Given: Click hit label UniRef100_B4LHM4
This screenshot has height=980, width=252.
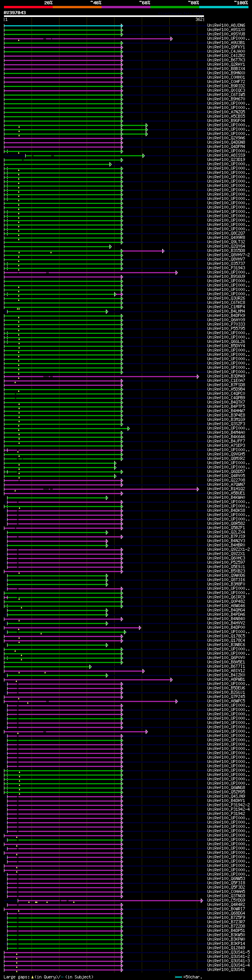Looking at the screenshot, I should click(x=226, y=311).
